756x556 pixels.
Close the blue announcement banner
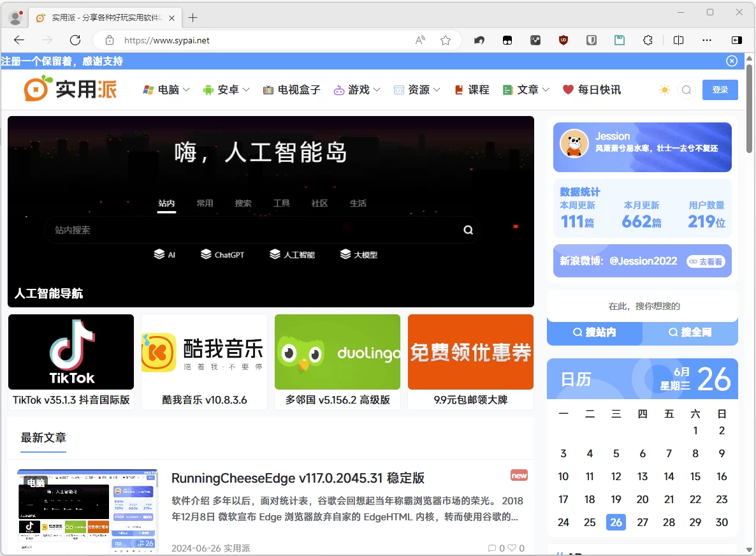pyautogui.click(x=732, y=61)
